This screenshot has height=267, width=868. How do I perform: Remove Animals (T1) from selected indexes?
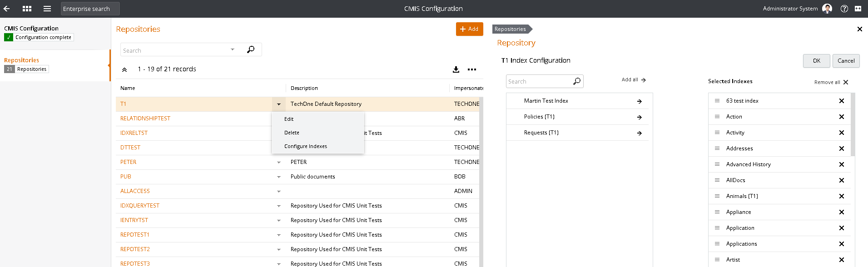[842, 196]
